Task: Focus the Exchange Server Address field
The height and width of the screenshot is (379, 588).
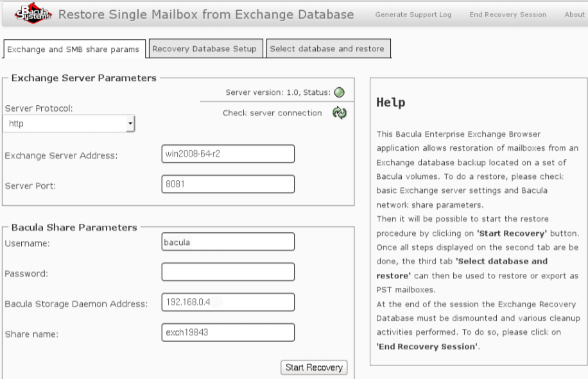Action: [x=228, y=154]
